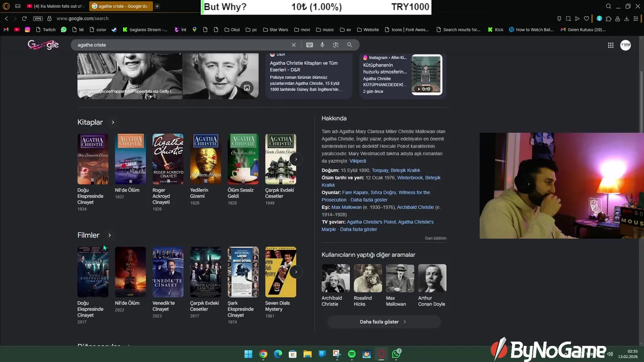Viewport: 644px width, 362px height.
Task: Expand TV şovları with Daha fazla göster
Action: pos(358,229)
